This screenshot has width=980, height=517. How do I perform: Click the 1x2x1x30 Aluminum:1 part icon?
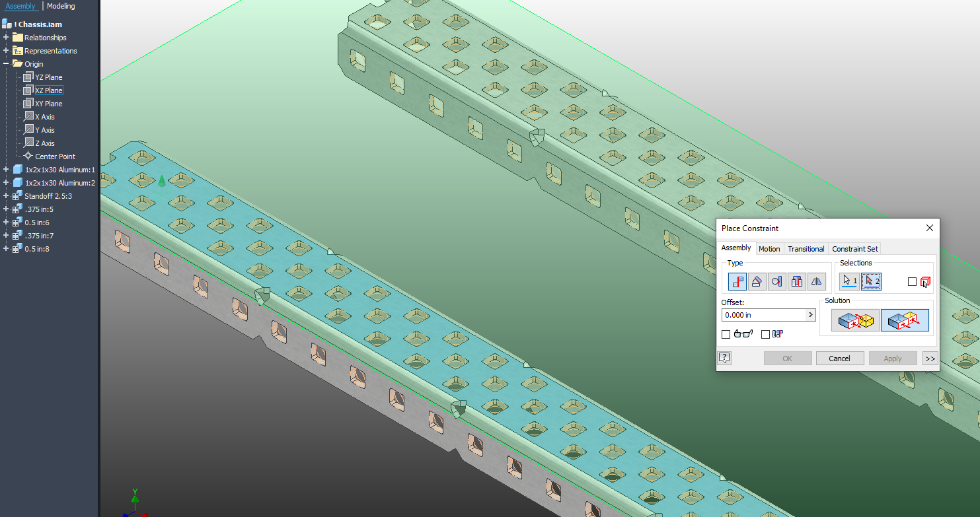tap(18, 170)
